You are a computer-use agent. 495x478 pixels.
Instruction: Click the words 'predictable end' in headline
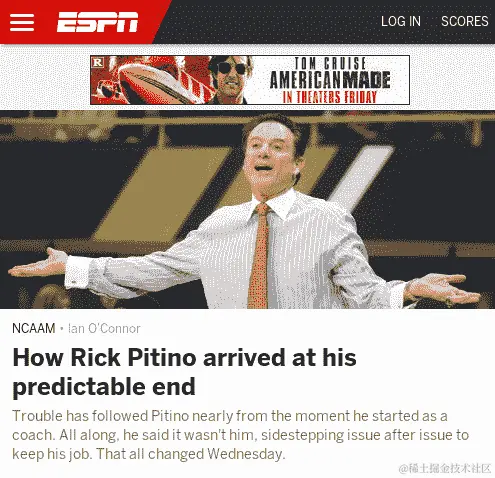click(x=104, y=386)
